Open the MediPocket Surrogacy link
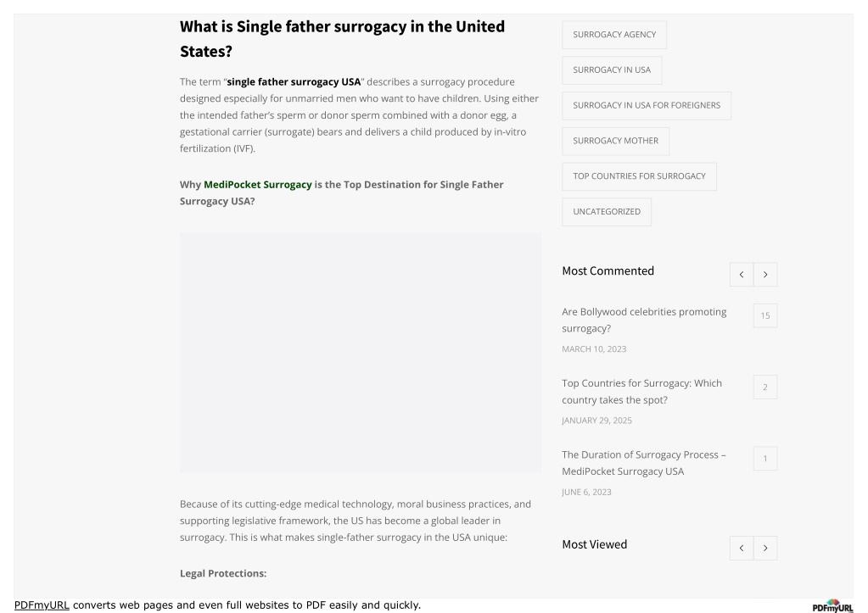This screenshot has width=868, height=613. 258,185
